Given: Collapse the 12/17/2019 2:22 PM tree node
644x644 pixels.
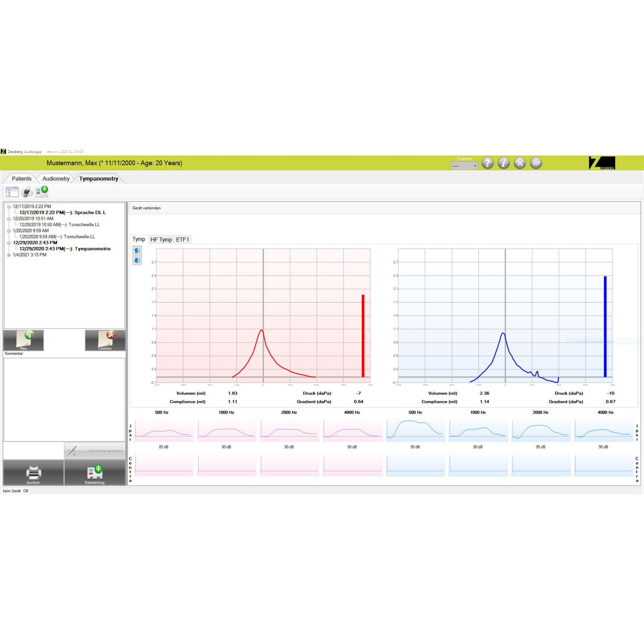Looking at the screenshot, I should click(x=9, y=207).
